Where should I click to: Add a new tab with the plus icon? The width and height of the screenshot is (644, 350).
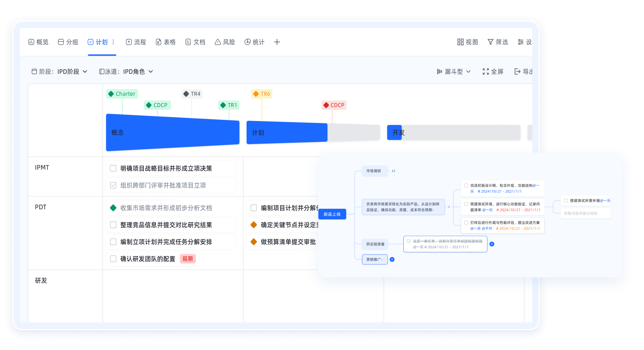277,42
